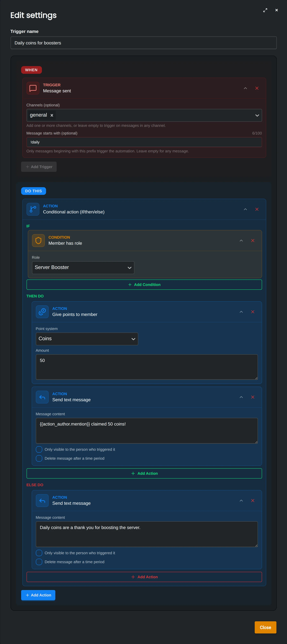Click the blue Add Action button

point(38,595)
